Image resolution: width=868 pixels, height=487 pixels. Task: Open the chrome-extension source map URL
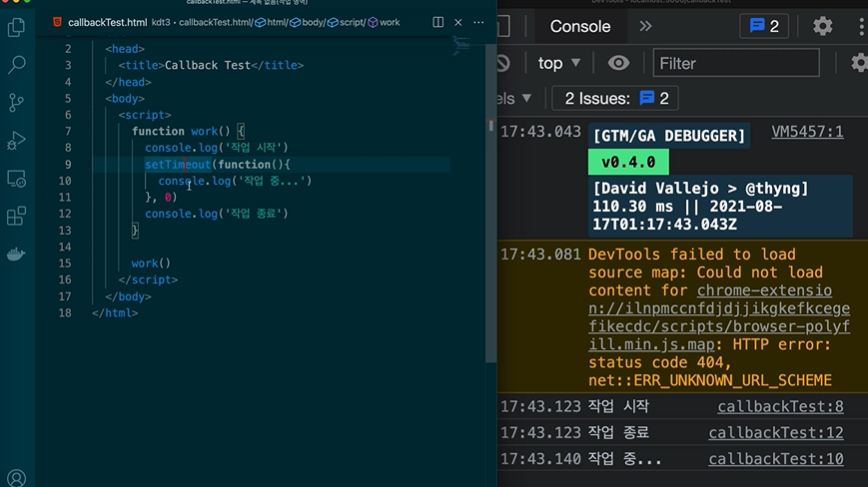click(x=719, y=318)
